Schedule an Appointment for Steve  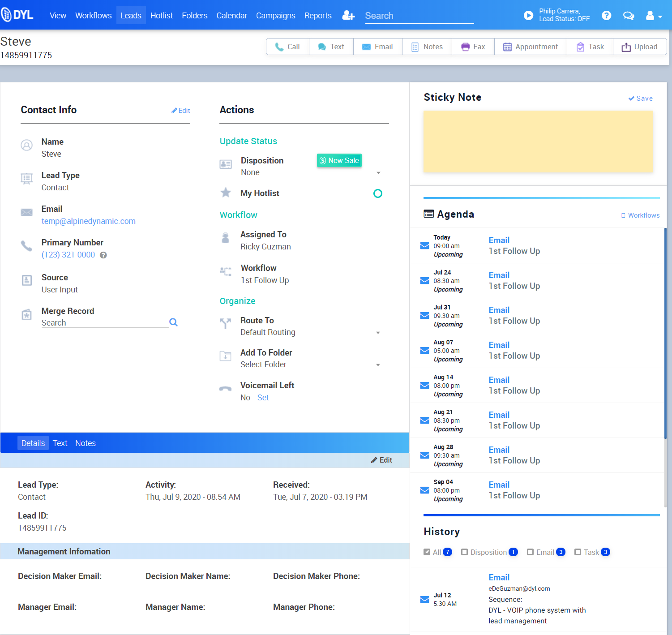(x=530, y=47)
